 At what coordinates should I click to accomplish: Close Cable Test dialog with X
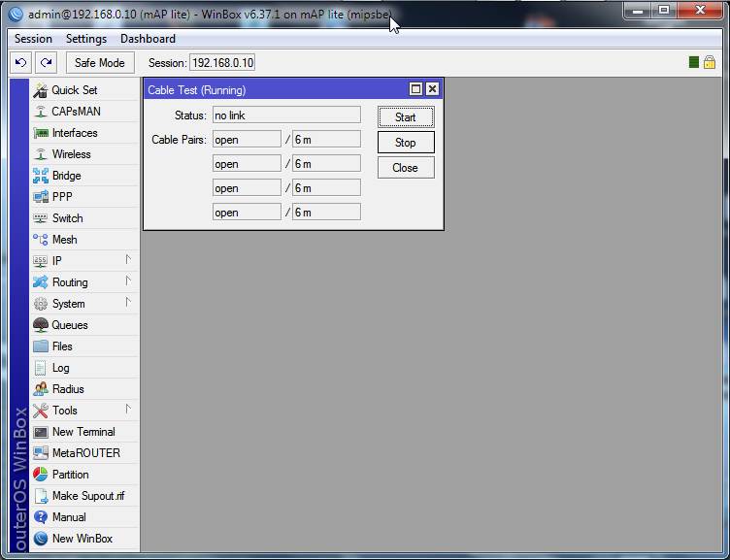433,89
